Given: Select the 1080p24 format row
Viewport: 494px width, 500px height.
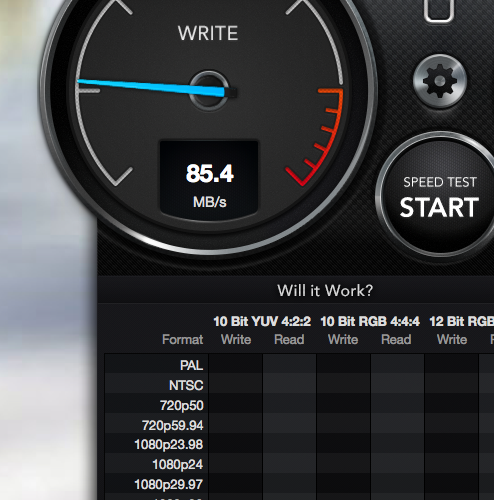Looking at the screenshot, I should 299,464.
